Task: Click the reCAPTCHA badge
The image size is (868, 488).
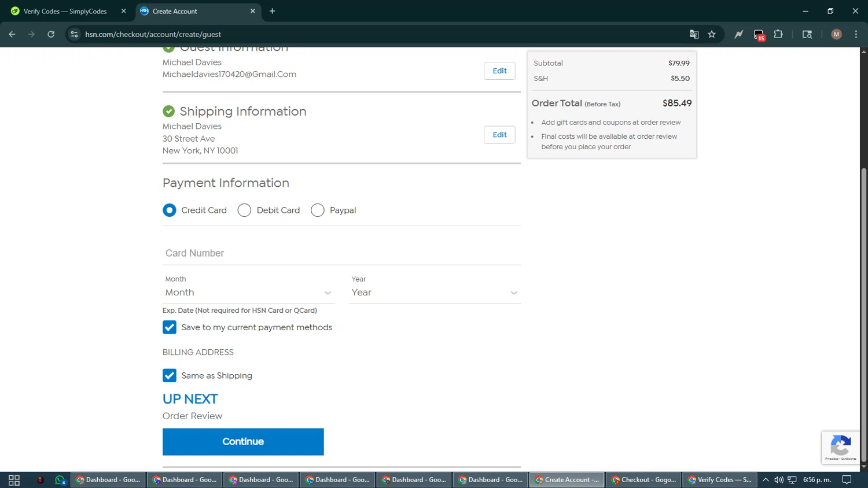Action: tap(840, 447)
